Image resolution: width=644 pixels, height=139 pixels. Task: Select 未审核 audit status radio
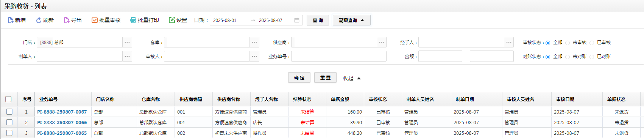(568, 43)
